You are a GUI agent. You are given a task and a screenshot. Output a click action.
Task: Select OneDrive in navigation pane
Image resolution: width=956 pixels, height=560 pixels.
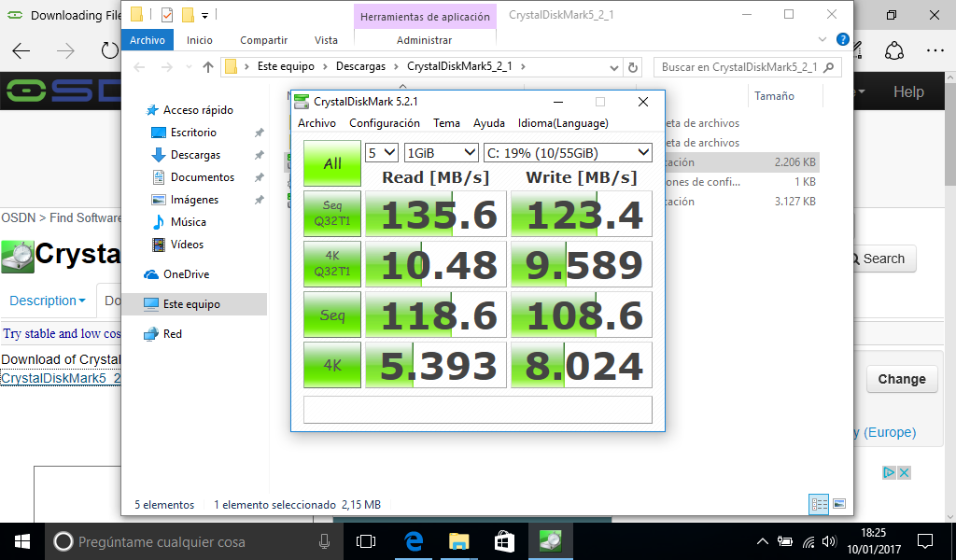pos(186,274)
